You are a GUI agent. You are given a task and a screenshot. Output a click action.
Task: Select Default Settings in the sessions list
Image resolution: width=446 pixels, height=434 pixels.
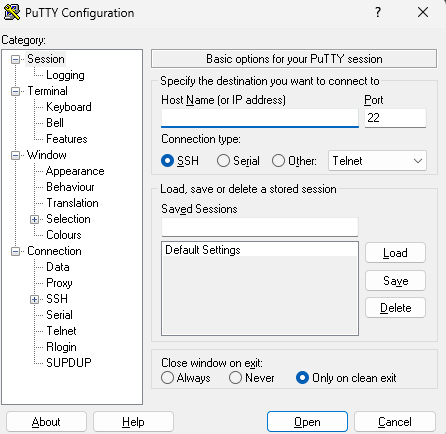260,250
